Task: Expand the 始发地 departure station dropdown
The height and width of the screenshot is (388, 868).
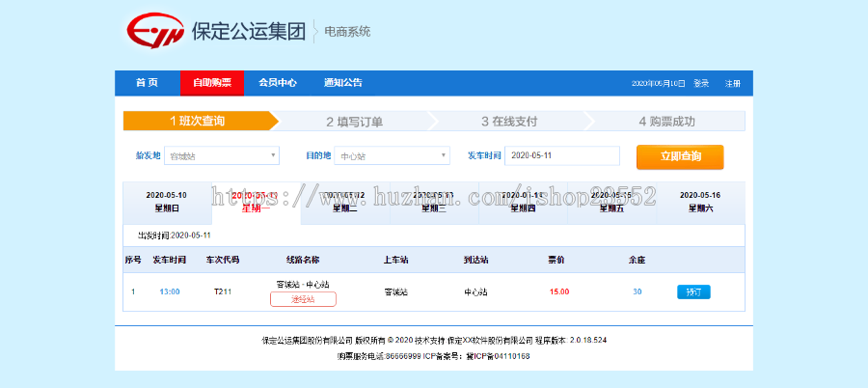Action: pos(222,155)
